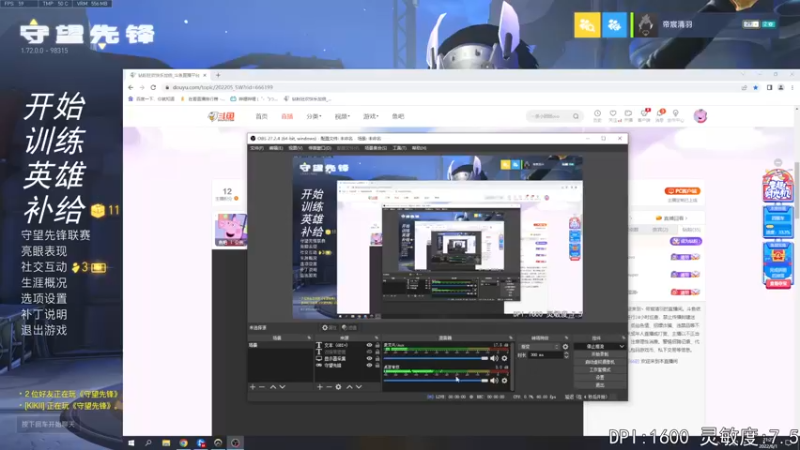Open the Douyu logo home link
Viewport: 800px width, 450px height.
click(221, 116)
